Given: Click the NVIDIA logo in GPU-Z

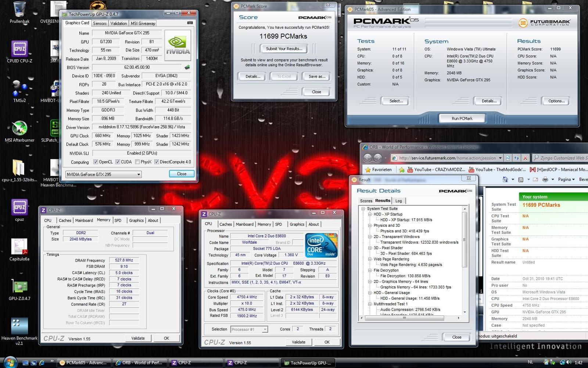Looking at the screenshot, I should click(x=178, y=46).
